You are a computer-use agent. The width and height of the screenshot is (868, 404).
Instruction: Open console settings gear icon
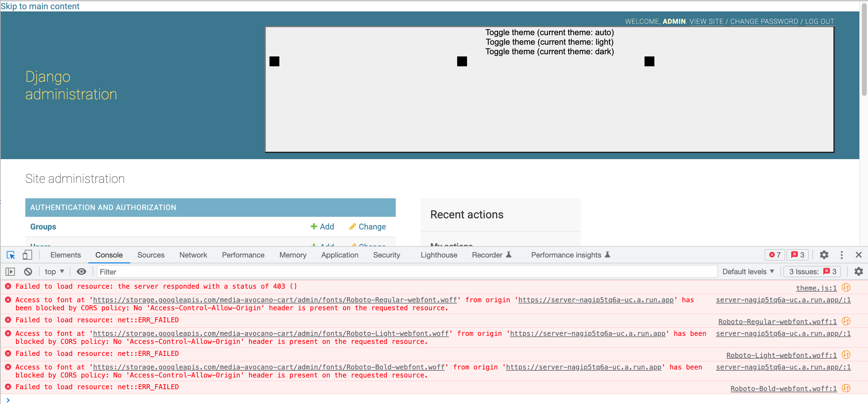858,272
